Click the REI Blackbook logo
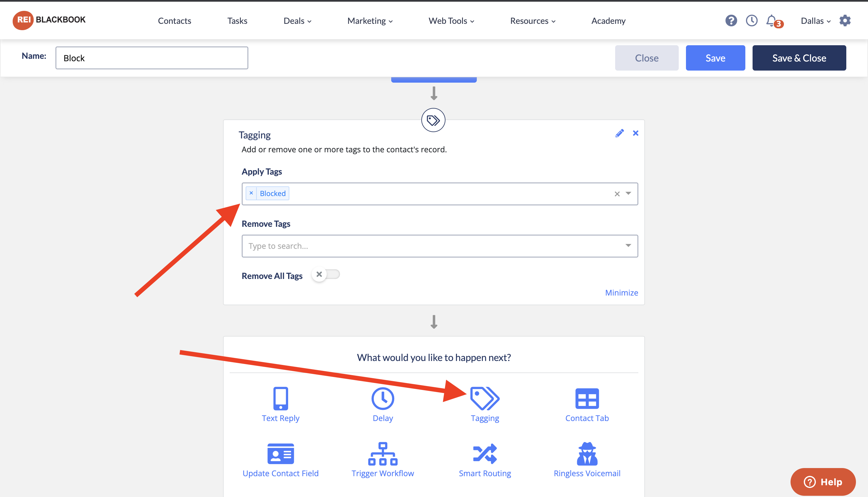Screen dimensions: 868x497 (49, 20)
